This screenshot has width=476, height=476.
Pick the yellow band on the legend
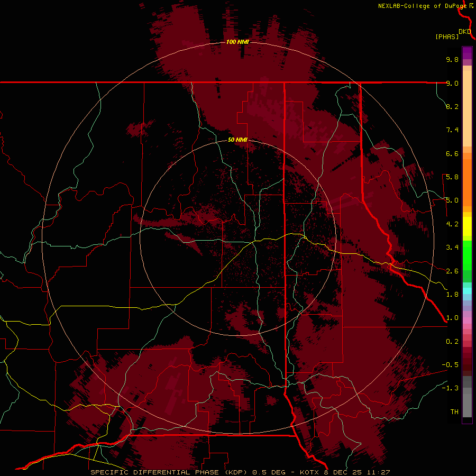pyautogui.click(x=467, y=226)
